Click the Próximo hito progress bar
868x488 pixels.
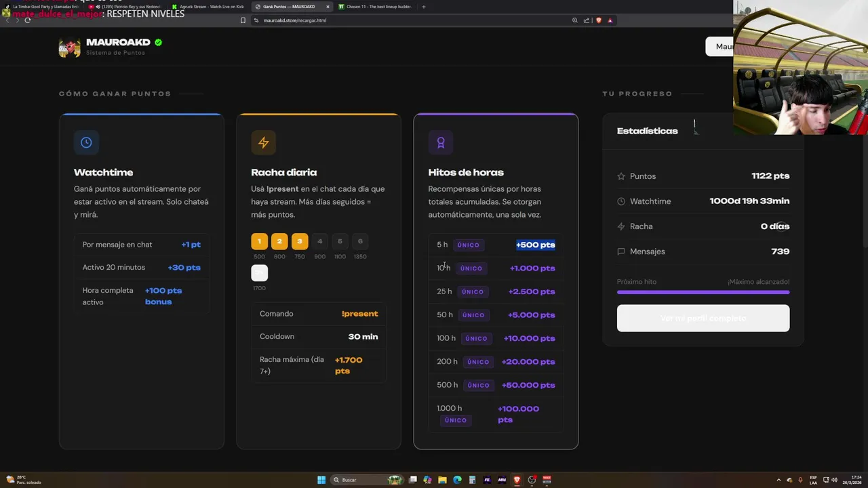point(703,292)
